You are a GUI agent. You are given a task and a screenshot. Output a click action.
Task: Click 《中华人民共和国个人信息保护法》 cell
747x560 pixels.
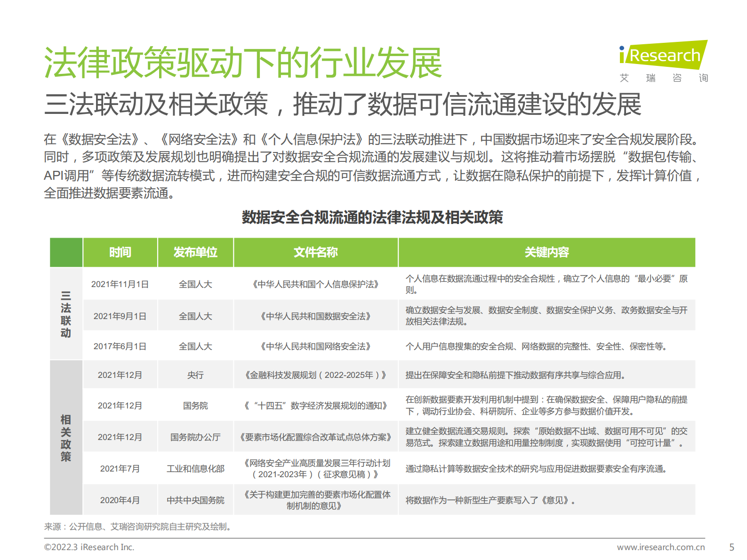316,284
